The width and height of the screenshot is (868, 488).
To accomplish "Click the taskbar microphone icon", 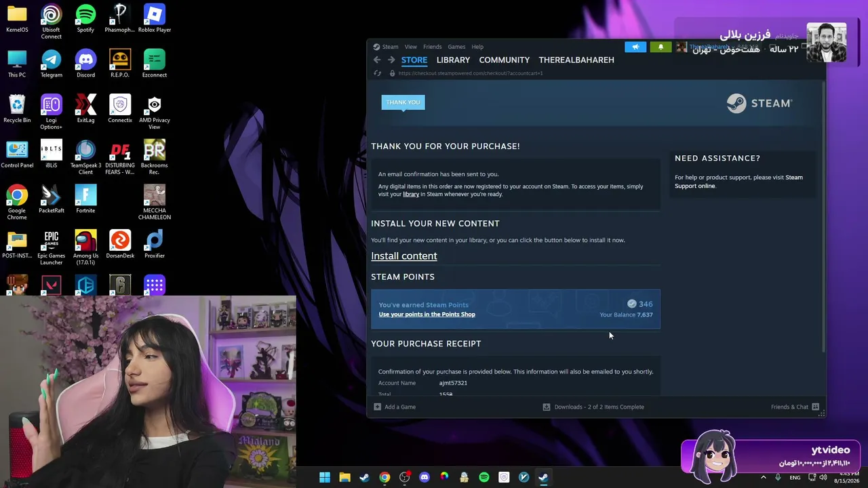I will point(778,477).
